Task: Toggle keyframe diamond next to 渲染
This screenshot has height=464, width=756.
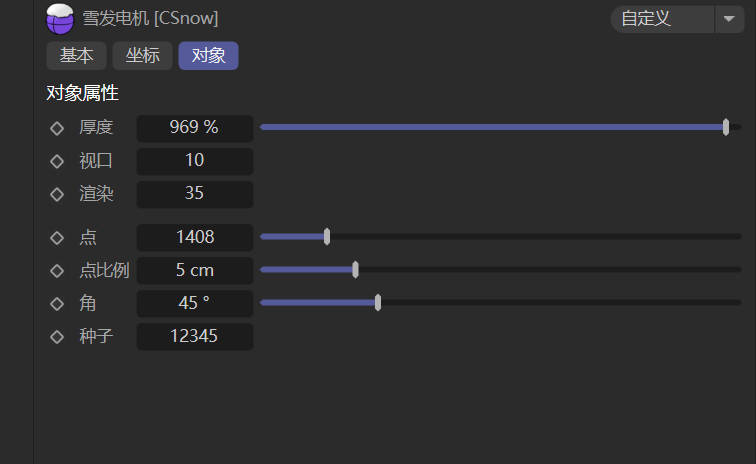Action: point(57,194)
